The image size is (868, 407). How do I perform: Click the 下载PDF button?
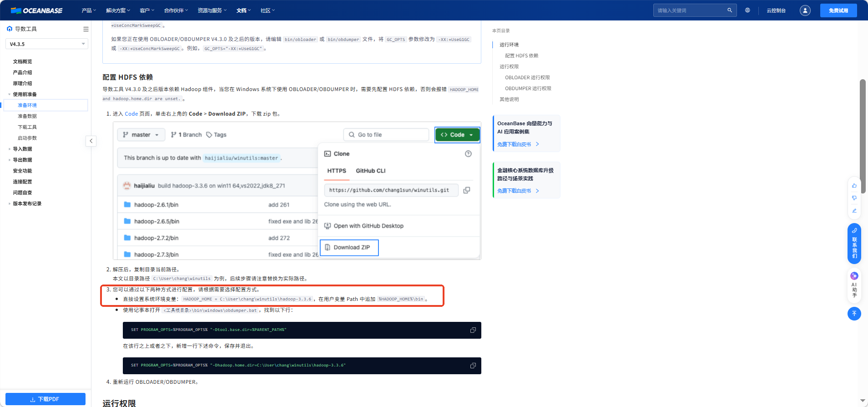pyautogui.click(x=45, y=399)
